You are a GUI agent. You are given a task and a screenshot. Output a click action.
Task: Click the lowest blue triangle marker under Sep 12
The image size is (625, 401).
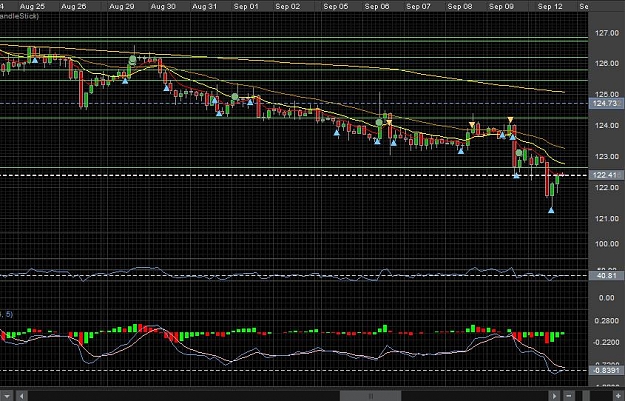[551, 210]
